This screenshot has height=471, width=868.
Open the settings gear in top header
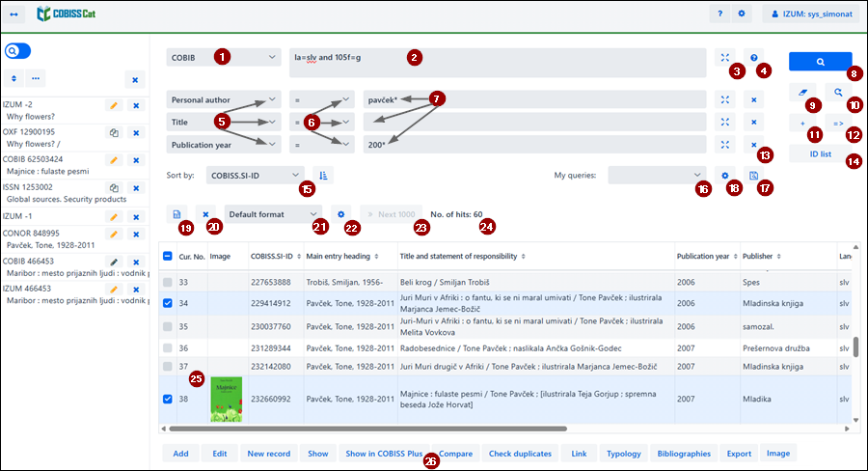click(x=742, y=14)
